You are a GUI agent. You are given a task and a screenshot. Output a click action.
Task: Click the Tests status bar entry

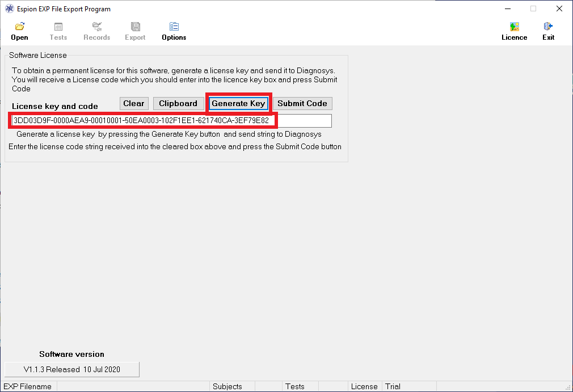pos(294,386)
